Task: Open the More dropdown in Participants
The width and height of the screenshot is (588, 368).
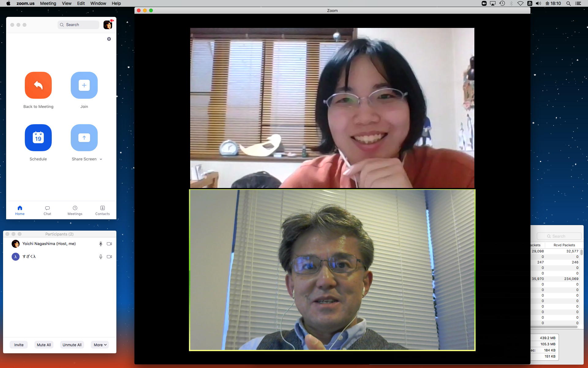Action: pyautogui.click(x=100, y=345)
